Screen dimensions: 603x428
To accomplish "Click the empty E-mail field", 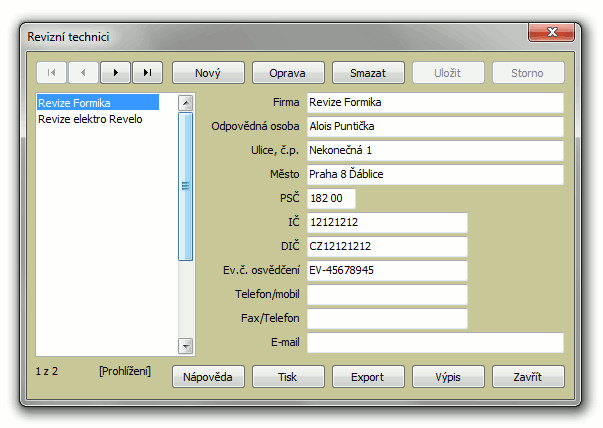I will tap(435, 342).
